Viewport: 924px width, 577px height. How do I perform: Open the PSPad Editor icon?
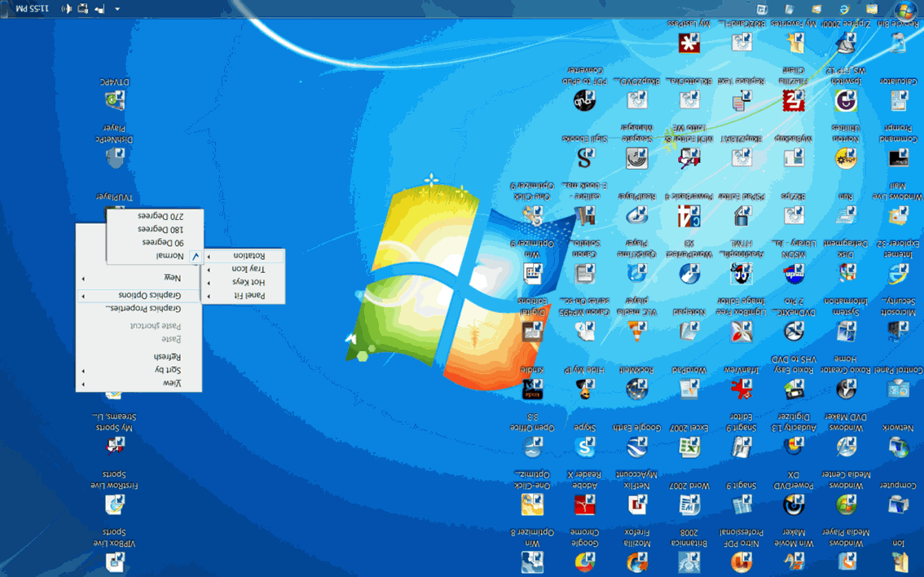point(741,216)
